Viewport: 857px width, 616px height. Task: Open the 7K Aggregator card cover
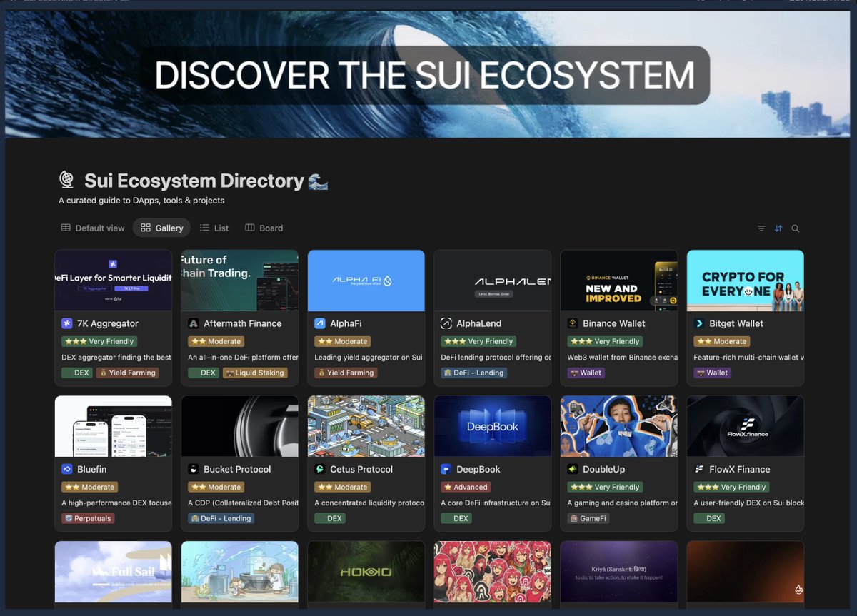(x=114, y=281)
